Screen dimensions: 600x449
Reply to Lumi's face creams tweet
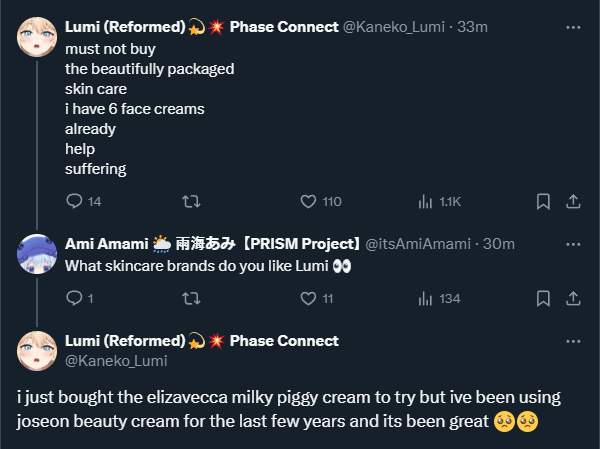[73, 201]
